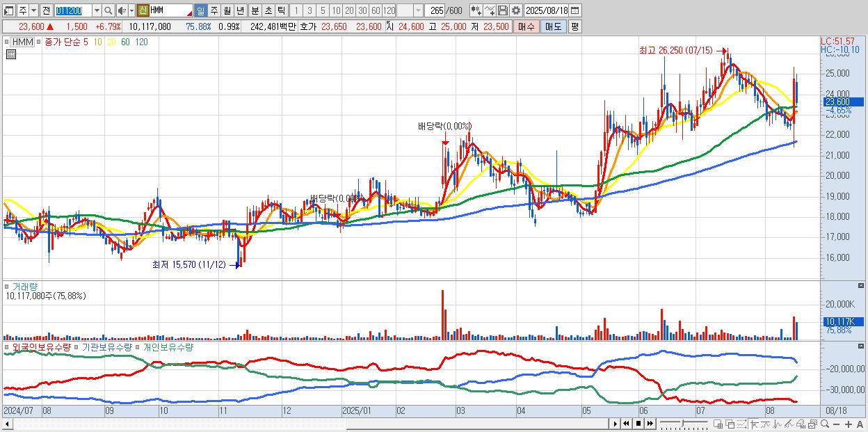Click the add line indicator icon
This screenshot has width=868, height=432.
[x=489, y=10]
